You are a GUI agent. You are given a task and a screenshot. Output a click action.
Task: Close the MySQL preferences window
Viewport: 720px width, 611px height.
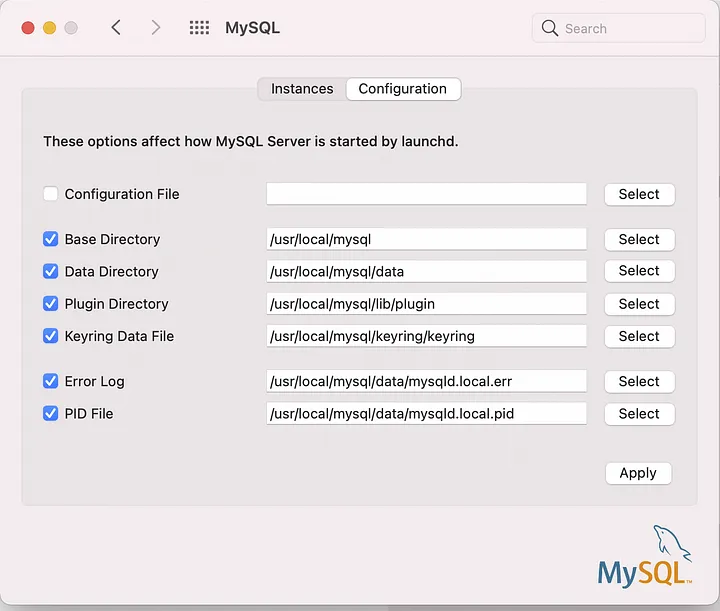28,28
